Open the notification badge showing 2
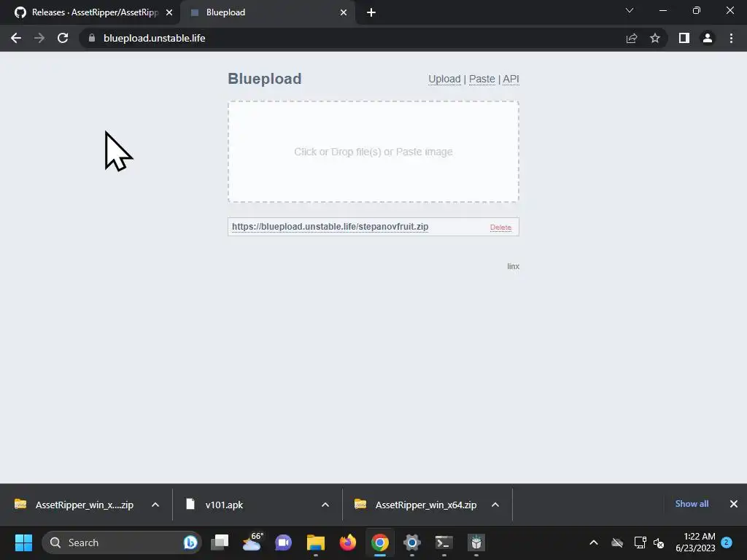 coord(727,542)
